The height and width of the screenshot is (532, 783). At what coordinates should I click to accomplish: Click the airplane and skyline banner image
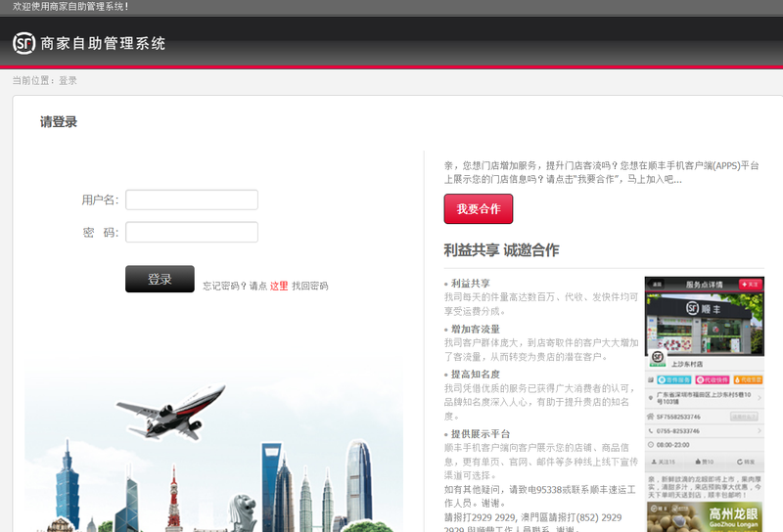[x=213, y=444]
